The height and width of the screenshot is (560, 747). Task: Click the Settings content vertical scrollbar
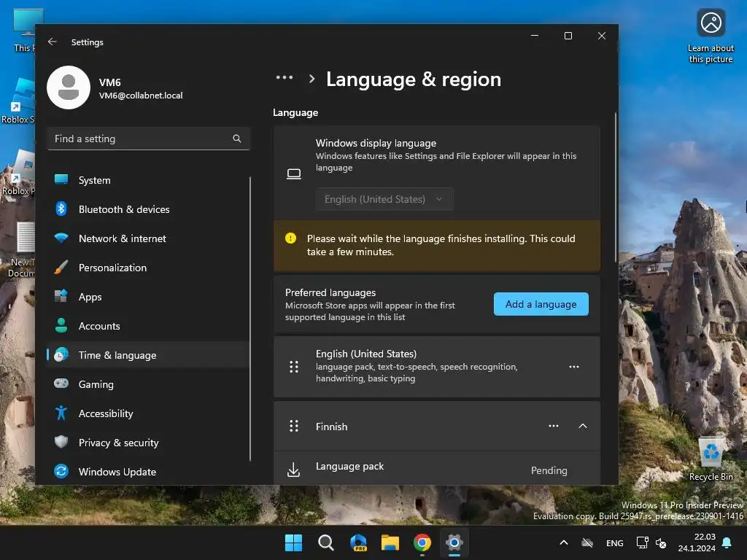[615, 186]
